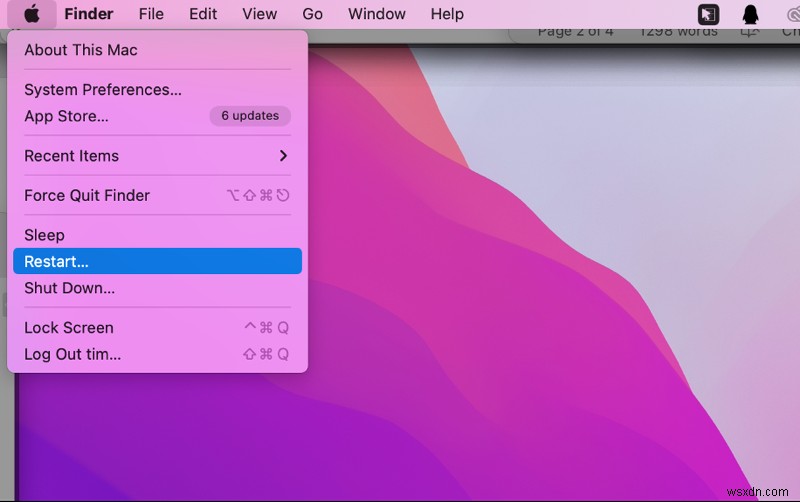Open the Finder menu
The image size is (800, 502).
tap(89, 14)
